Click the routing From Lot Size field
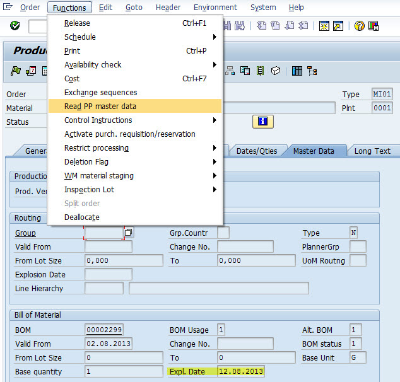 [124, 261]
